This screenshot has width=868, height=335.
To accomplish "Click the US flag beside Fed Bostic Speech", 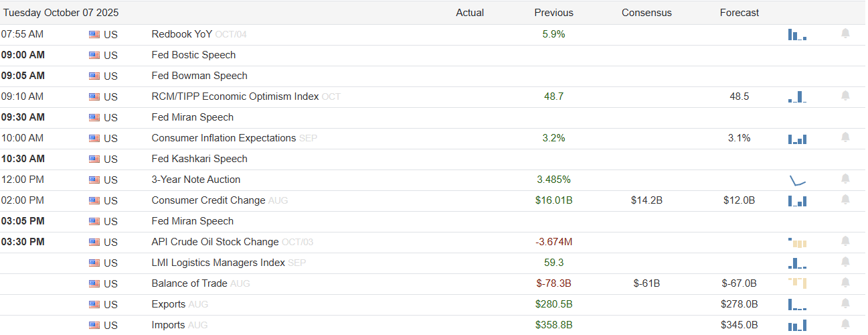I will (x=94, y=55).
